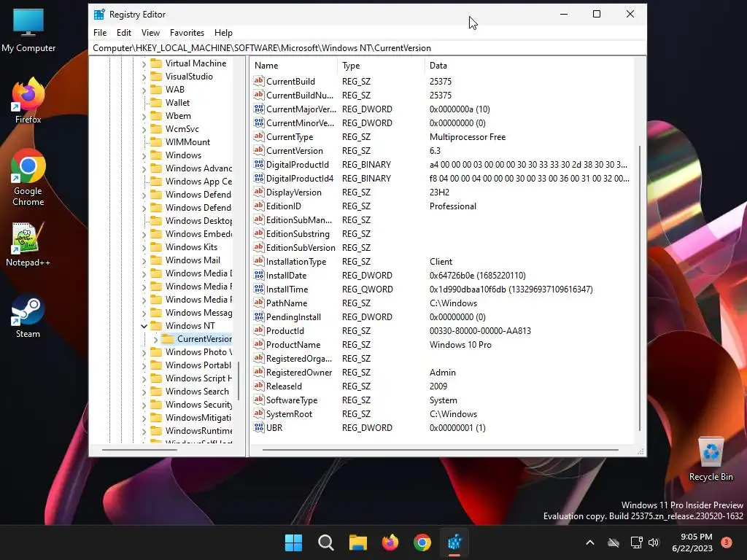Image resolution: width=747 pixels, height=560 pixels.
Task: Click the Registry Editor title bar icon
Action: pyautogui.click(x=99, y=15)
